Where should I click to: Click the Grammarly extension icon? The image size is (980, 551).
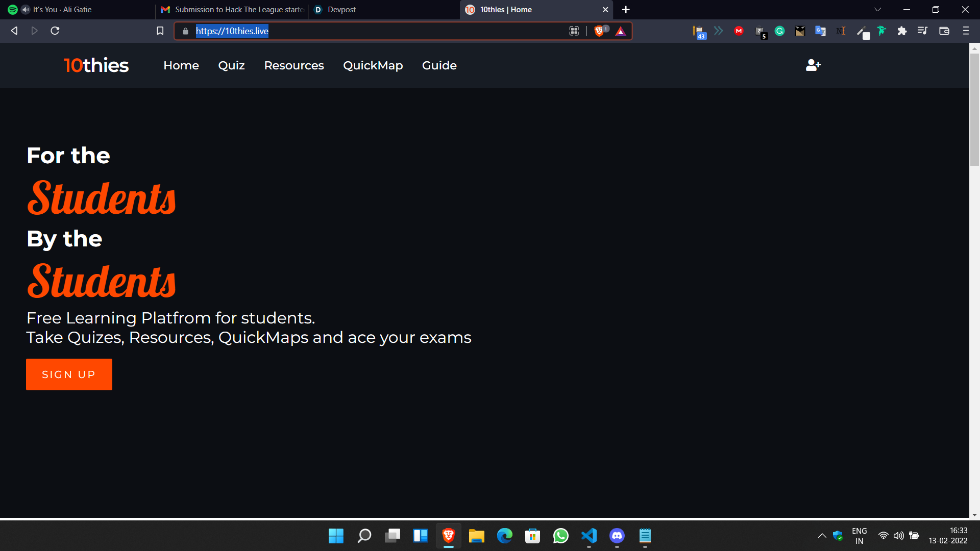779,31
